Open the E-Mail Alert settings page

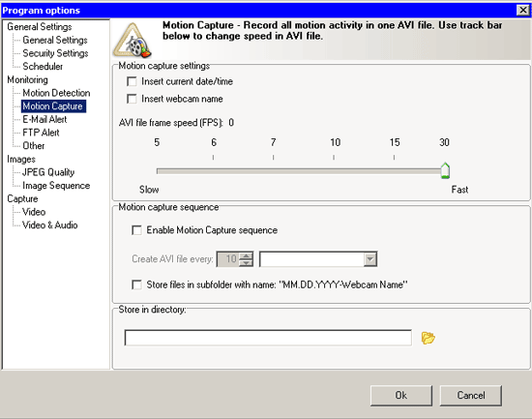coord(44,120)
